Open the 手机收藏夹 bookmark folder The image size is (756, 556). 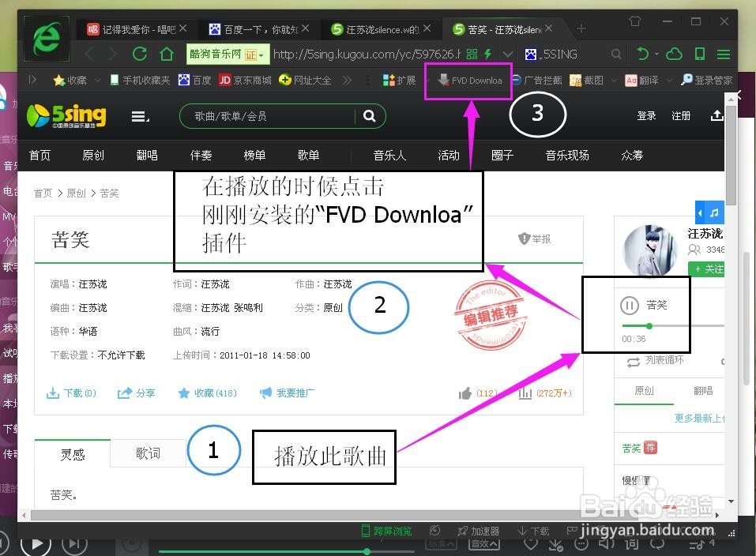click(x=140, y=80)
